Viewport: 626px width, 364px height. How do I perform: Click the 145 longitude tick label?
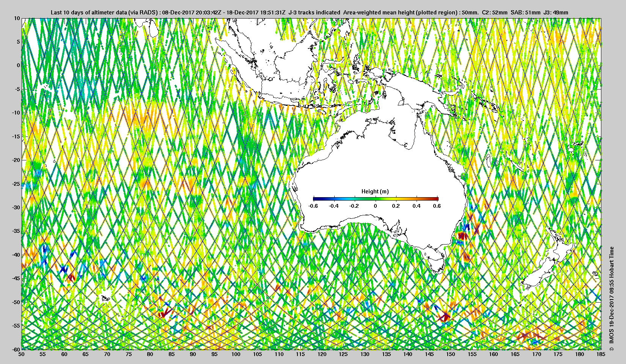point(429,355)
